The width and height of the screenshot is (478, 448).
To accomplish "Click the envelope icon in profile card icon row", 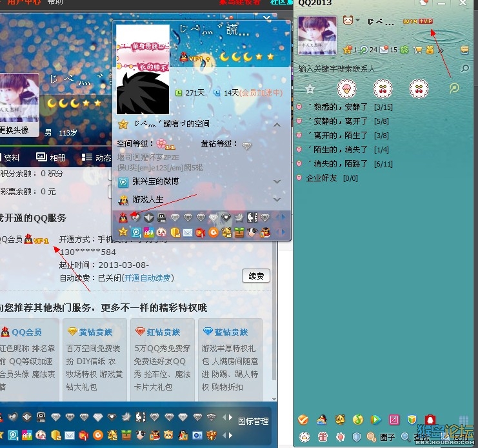I will point(188,232).
